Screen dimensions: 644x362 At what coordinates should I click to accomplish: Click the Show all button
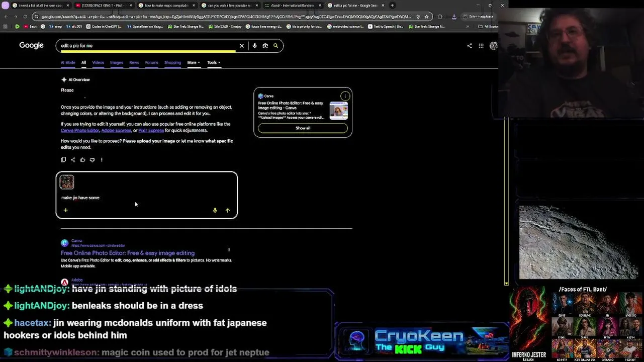point(303,128)
